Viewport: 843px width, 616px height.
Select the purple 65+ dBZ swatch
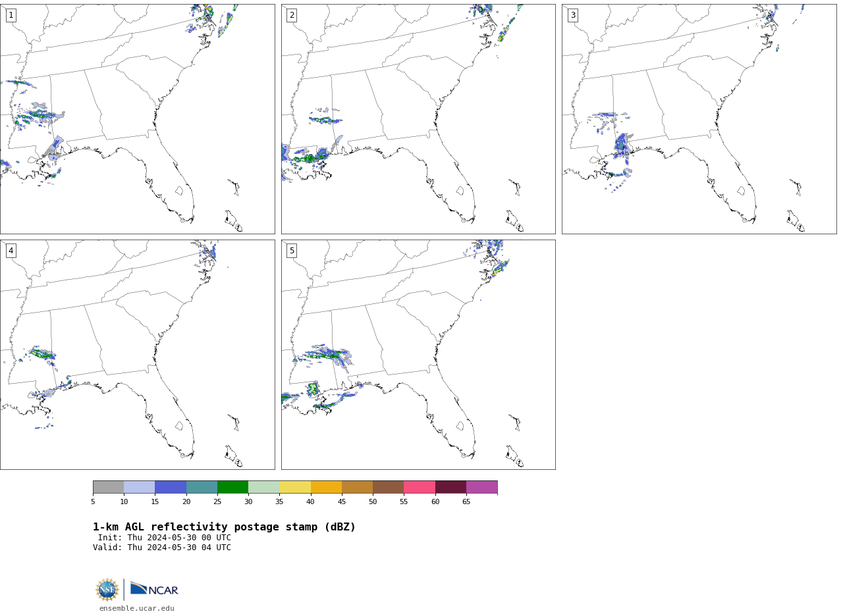coord(481,487)
